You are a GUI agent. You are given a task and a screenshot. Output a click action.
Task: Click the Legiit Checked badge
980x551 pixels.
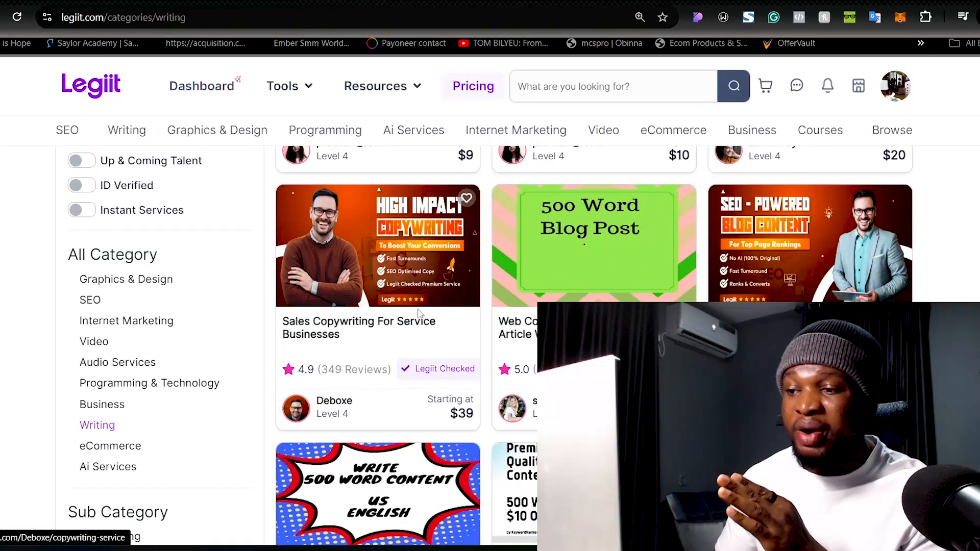pos(438,368)
